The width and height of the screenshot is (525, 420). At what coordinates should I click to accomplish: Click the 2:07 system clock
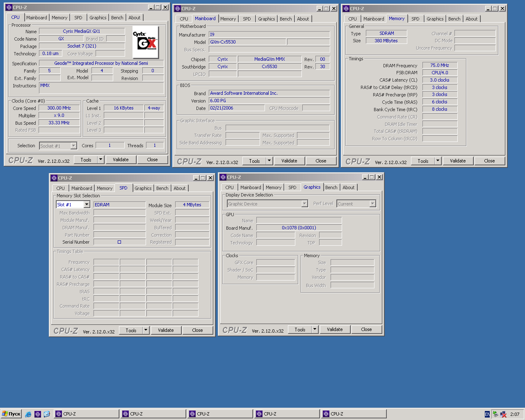pyautogui.click(x=515, y=414)
